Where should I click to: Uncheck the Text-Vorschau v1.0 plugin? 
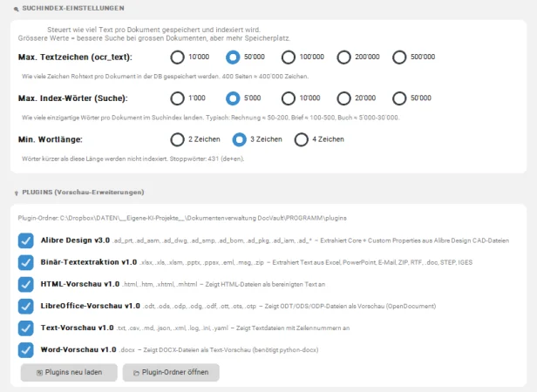25,328
